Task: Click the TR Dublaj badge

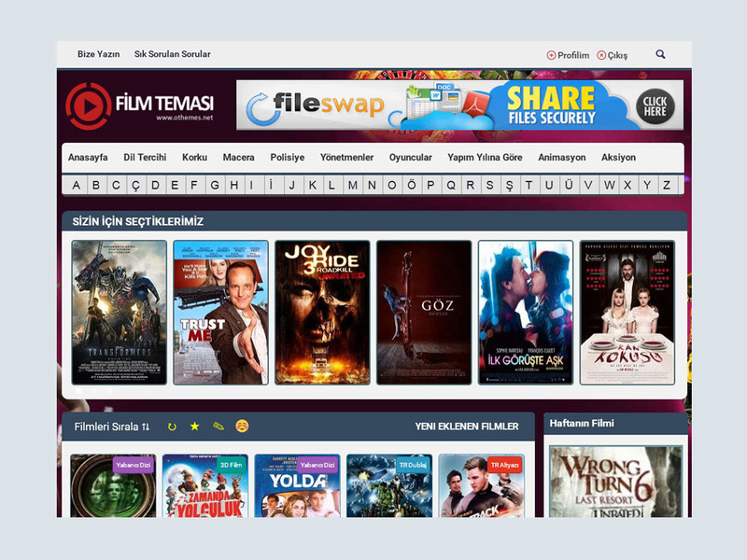Action: (x=413, y=465)
